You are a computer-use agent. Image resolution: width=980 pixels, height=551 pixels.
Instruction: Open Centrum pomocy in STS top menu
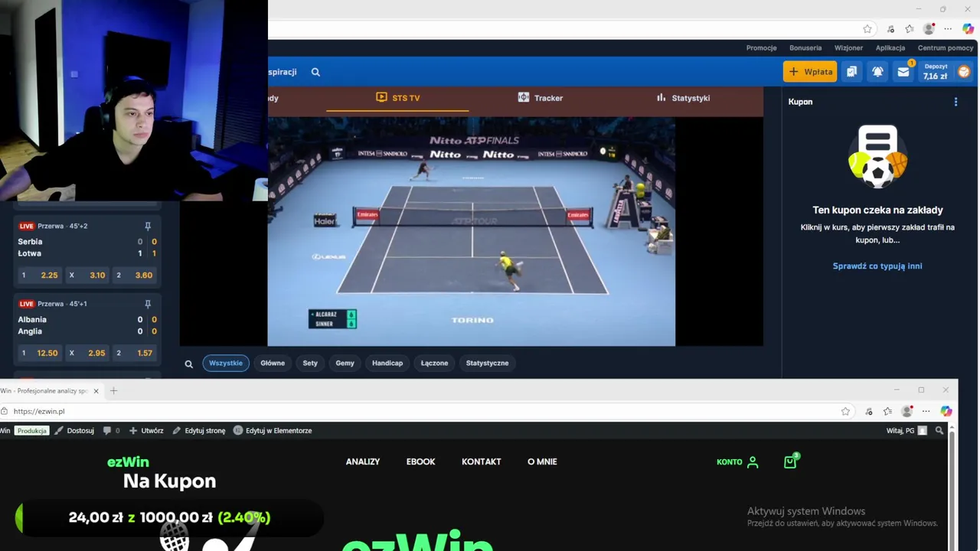pyautogui.click(x=946, y=47)
